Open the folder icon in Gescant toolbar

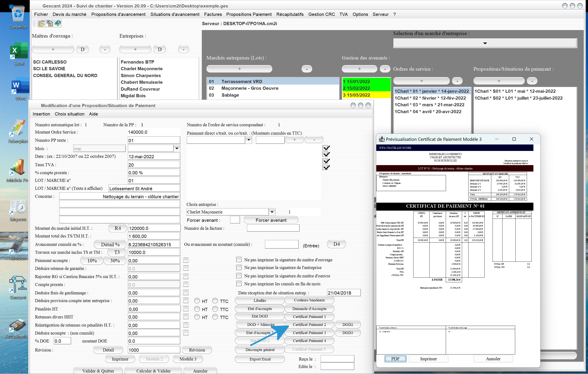(41, 23)
